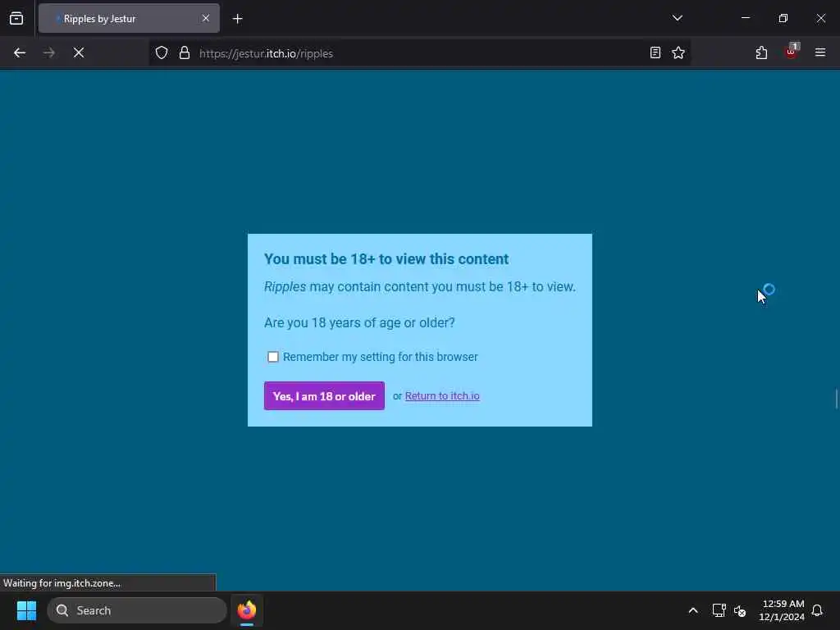This screenshot has width=840, height=630.
Task: View site security lock information
Action: pos(185,53)
